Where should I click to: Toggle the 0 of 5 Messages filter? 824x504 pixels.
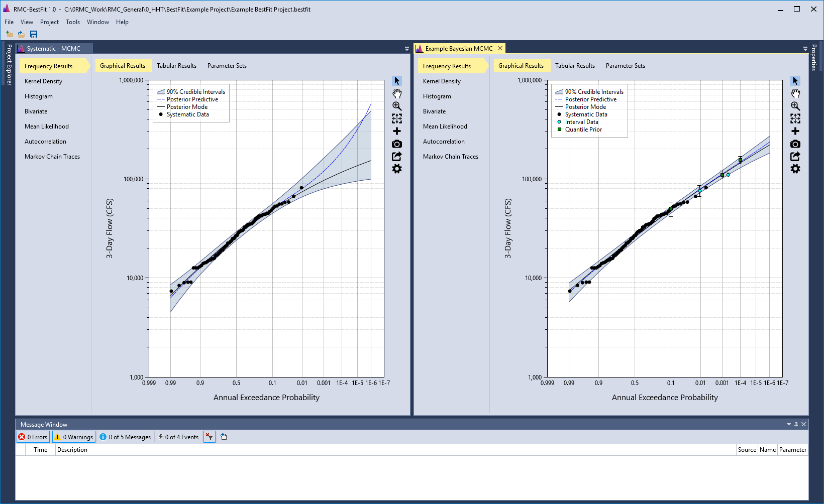(125, 437)
